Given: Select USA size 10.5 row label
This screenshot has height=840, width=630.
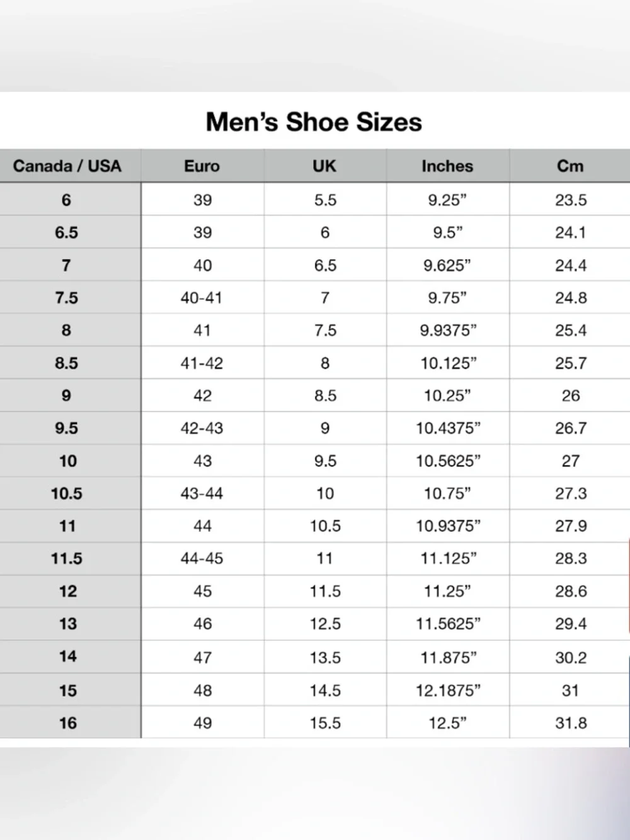Looking at the screenshot, I should pos(67,493).
